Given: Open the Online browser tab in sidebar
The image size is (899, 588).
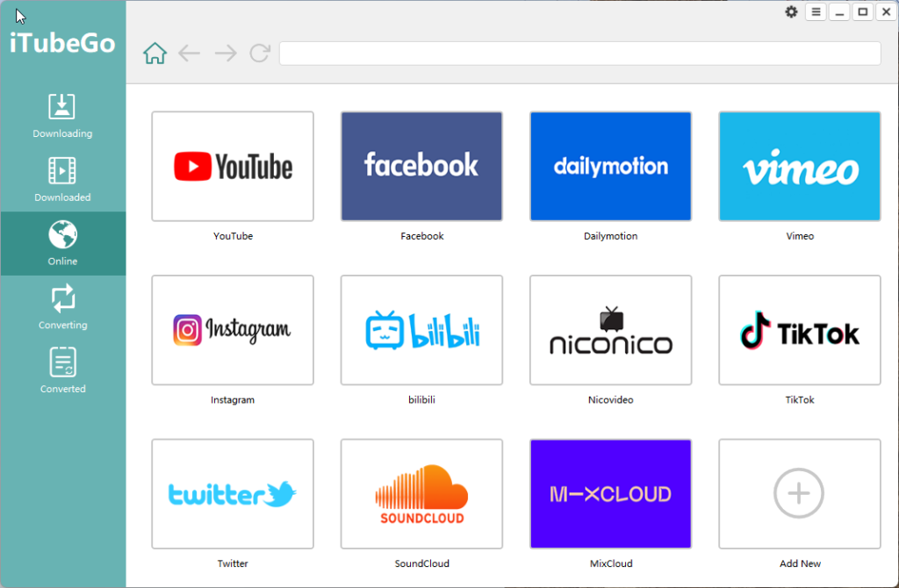Looking at the screenshot, I should coord(62,244).
